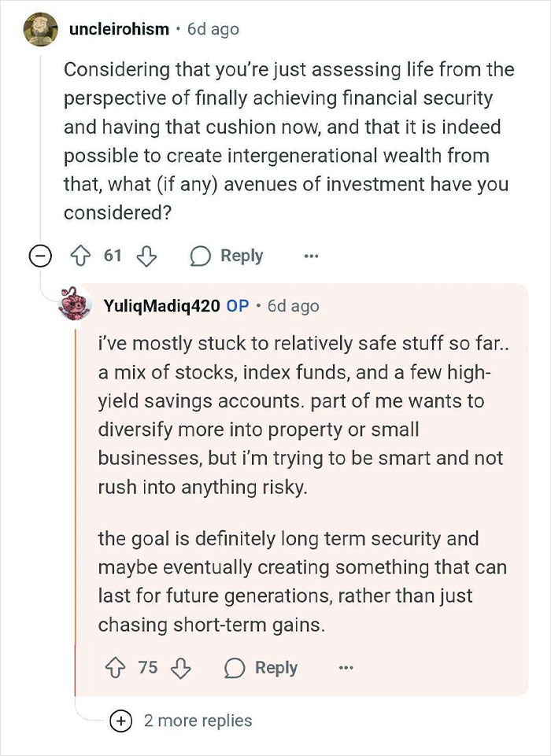Downvote uncleirohism's comment

tap(146, 256)
